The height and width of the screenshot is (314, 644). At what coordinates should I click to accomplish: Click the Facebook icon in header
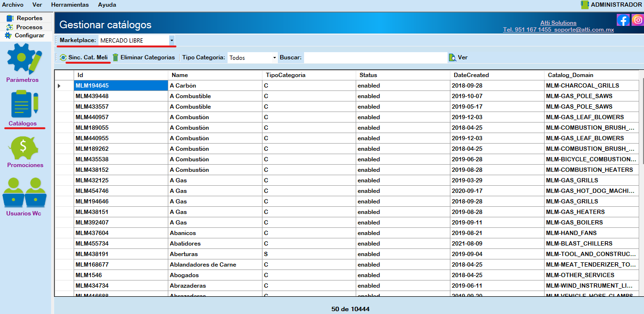tap(623, 20)
